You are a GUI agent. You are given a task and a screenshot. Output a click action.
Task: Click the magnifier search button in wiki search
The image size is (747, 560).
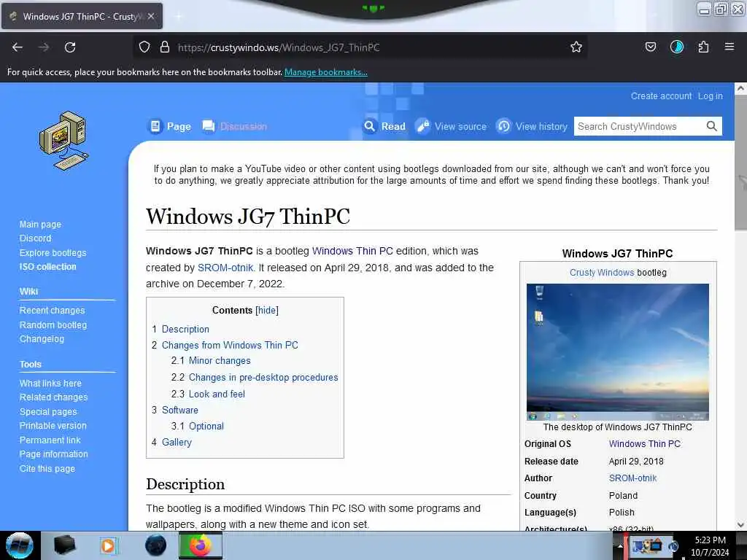point(712,126)
